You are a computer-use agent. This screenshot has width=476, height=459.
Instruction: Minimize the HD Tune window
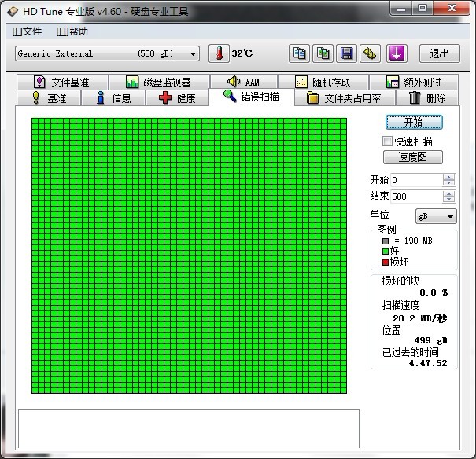tap(401, 8)
